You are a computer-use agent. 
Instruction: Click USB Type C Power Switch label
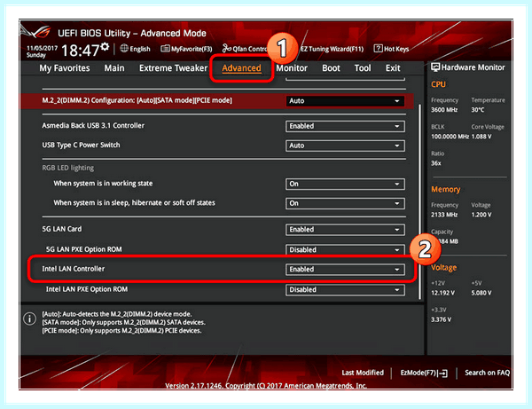coord(81,145)
